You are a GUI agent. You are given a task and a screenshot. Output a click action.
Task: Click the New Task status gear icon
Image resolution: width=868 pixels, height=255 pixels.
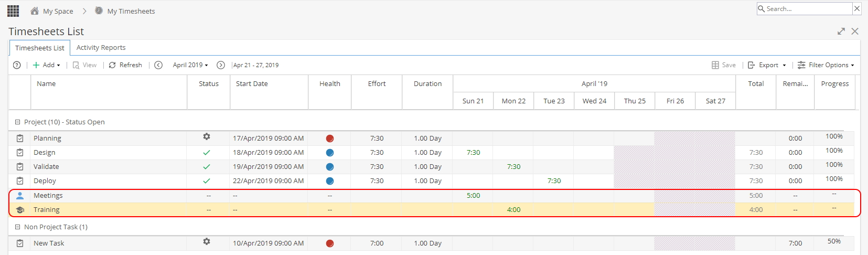coord(207,241)
